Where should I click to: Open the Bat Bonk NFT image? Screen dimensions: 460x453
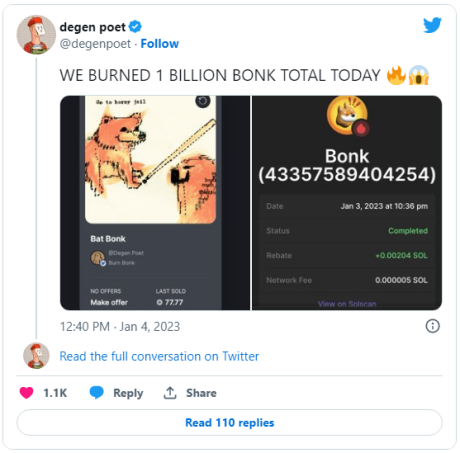point(155,203)
